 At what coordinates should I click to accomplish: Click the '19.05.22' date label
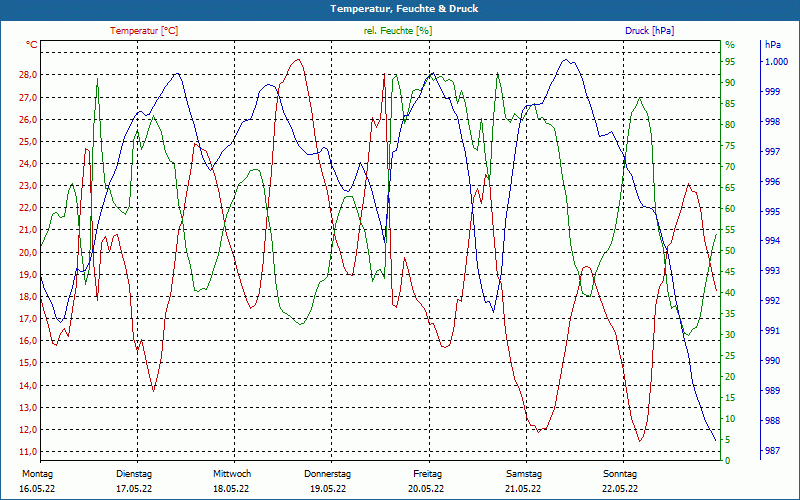[x=328, y=489]
